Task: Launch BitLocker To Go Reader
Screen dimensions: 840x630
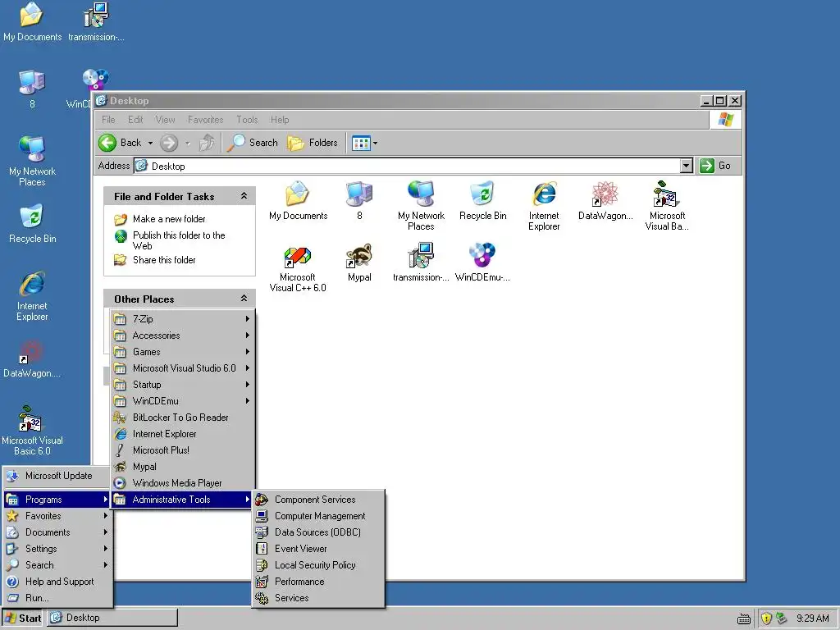Action: [182, 418]
